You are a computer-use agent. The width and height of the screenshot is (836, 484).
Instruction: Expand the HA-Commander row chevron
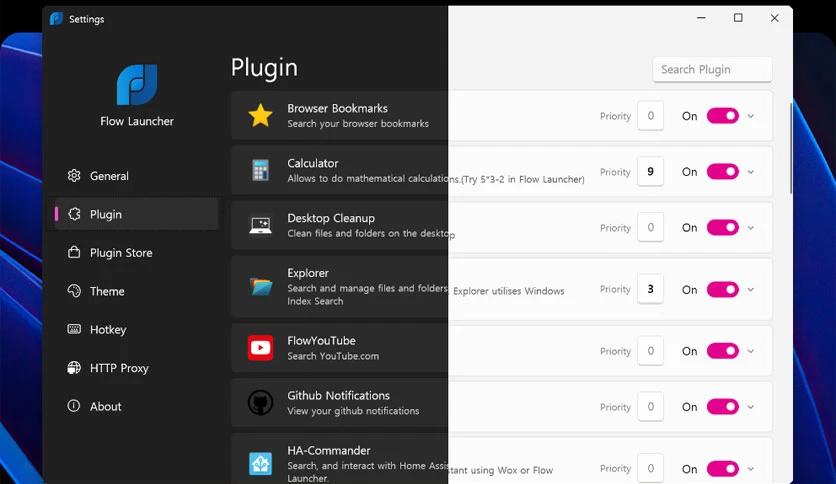pyautogui.click(x=751, y=469)
